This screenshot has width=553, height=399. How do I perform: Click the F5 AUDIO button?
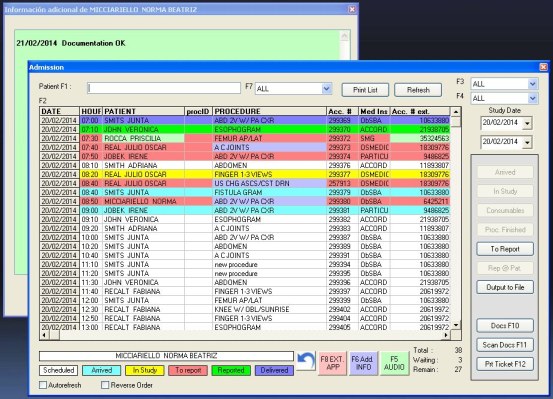point(394,363)
